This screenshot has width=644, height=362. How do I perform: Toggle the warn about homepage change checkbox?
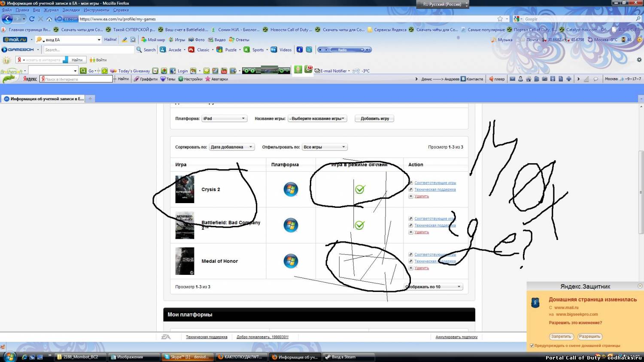532,346
